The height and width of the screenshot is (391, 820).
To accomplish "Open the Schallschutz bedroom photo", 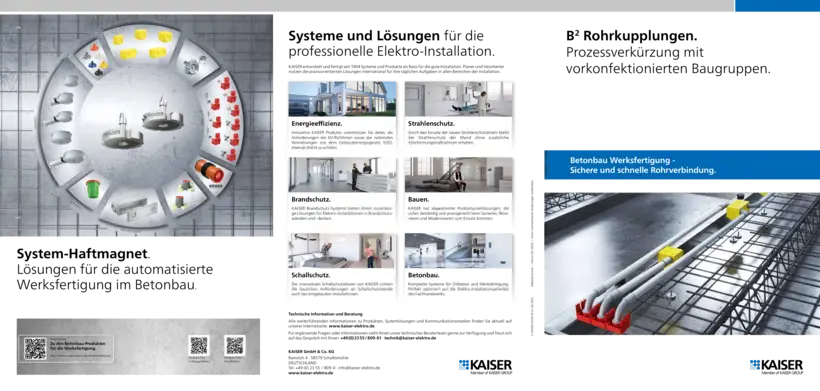I will 343,250.
